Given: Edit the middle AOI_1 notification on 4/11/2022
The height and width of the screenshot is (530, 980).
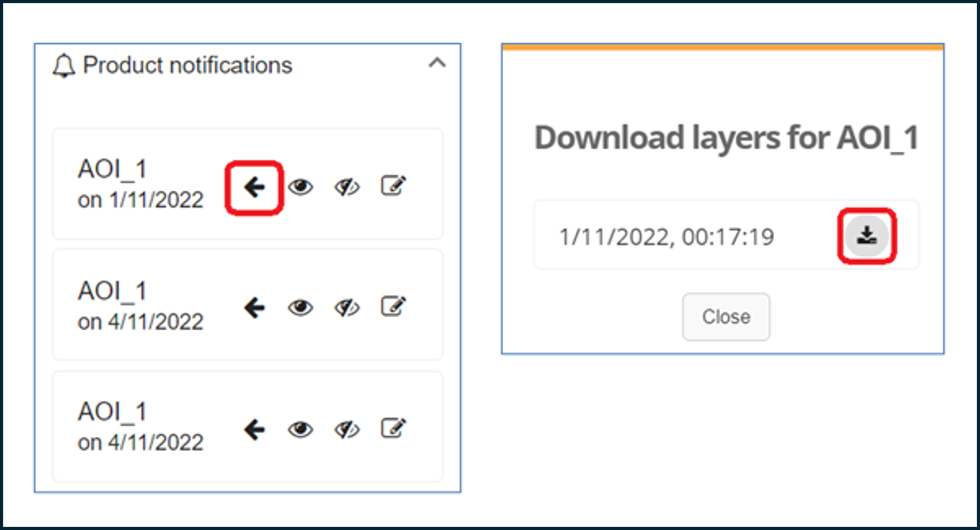Looking at the screenshot, I should 393,306.
